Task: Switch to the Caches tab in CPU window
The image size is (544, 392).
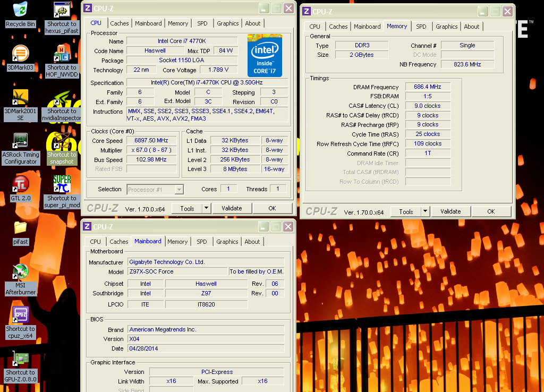Action: coord(120,23)
